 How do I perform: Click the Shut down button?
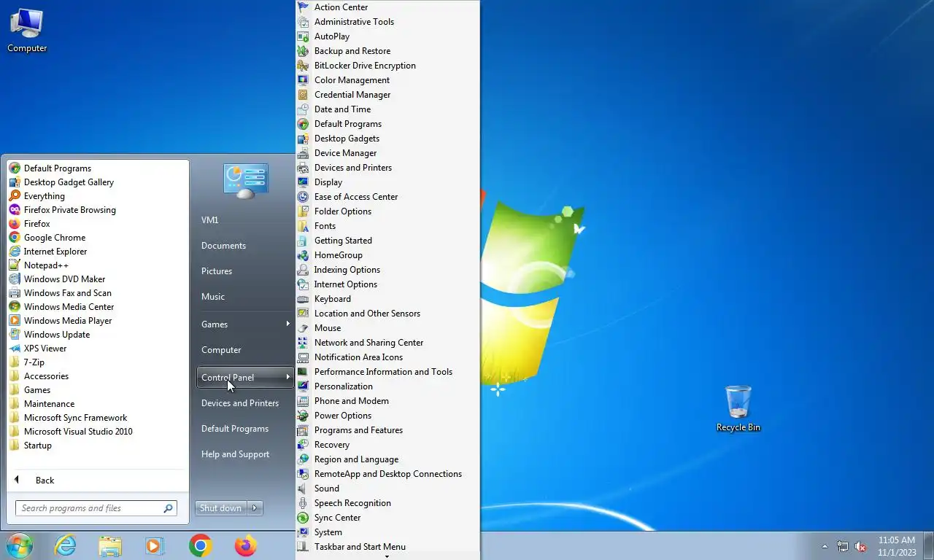coord(221,508)
